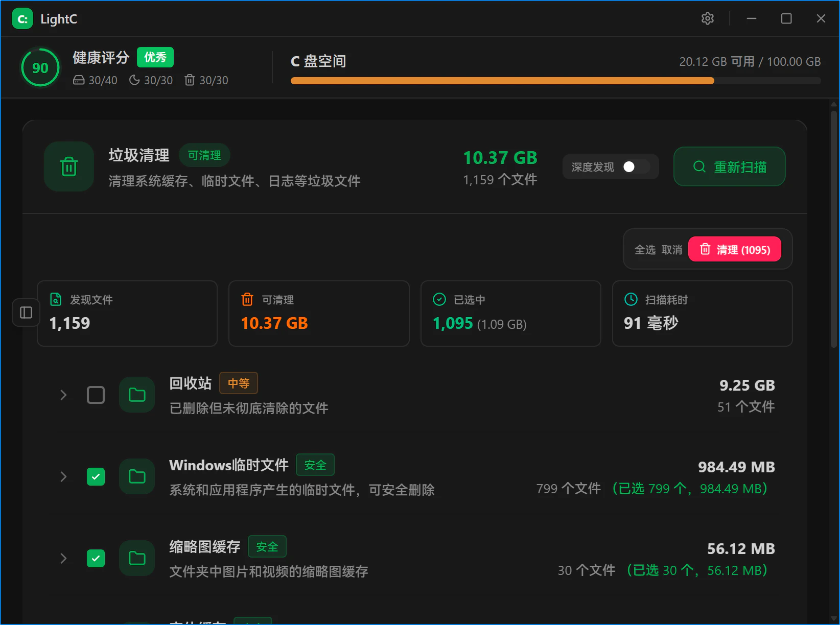Click the red 清理 (1095) button

point(735,249)
